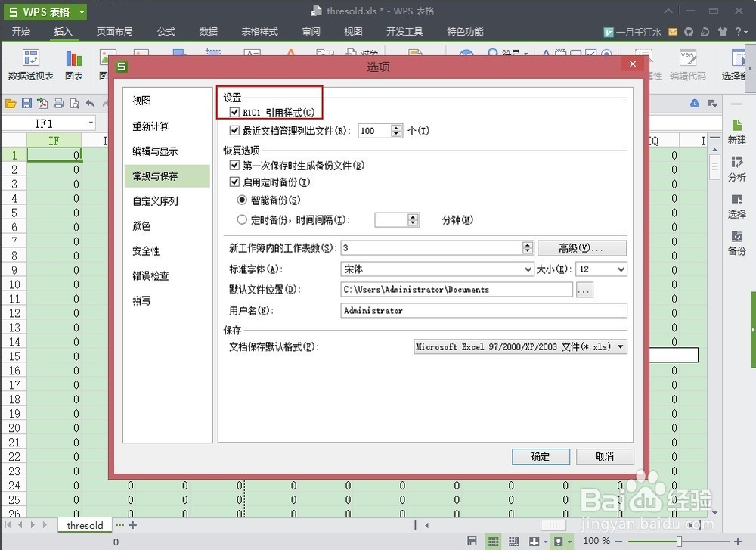Click the Undo arrow icon
Image resolution: width=756 pixels, height=550 pixels.
[x=89, y=104]
